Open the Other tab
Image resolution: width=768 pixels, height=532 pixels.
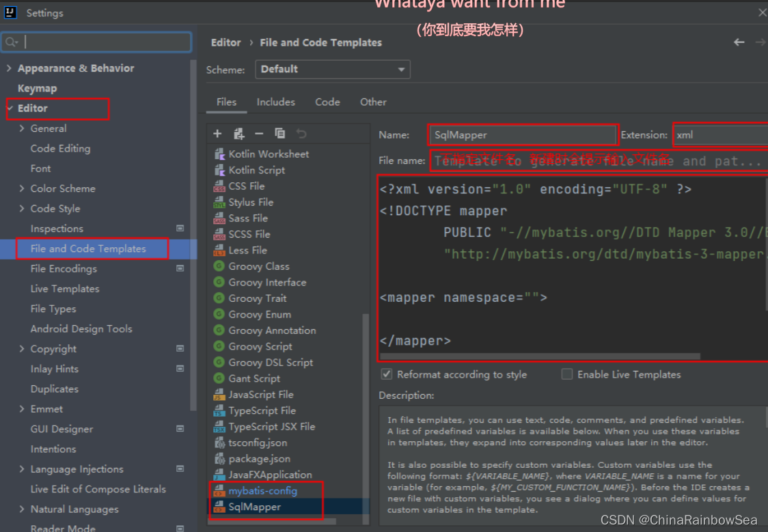(373, 102)
